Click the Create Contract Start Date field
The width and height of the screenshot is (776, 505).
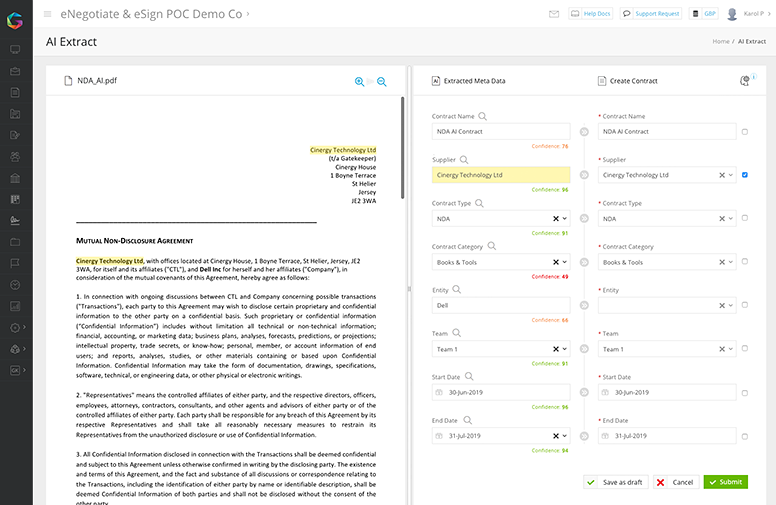(667, 393)
